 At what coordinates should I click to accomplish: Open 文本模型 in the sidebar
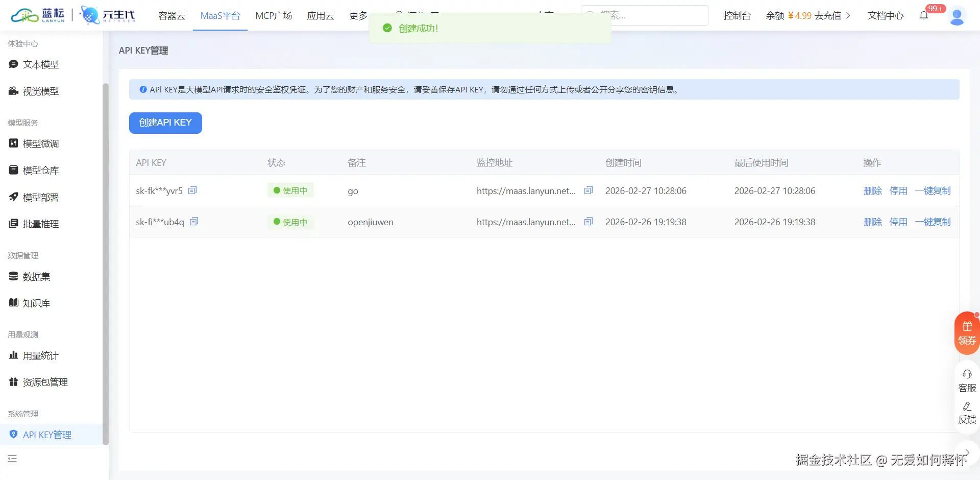click(x=41, y=64)
